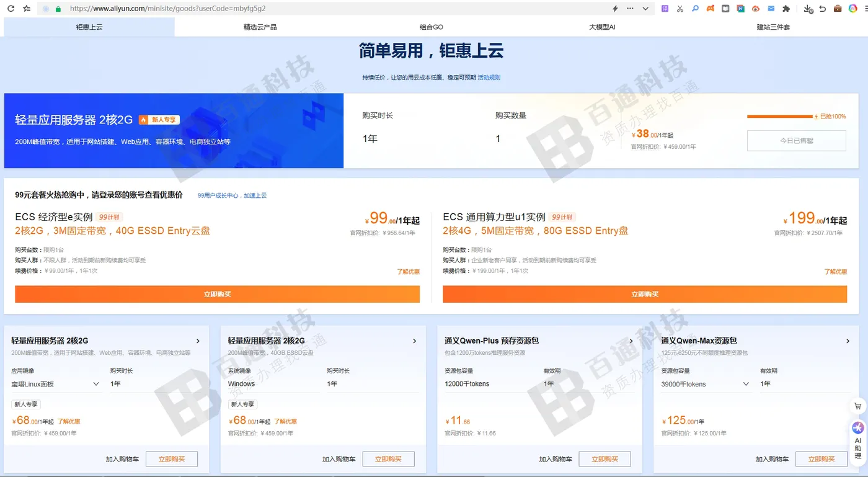The image size is (868, 477).
Task: Click the 新人专享 badge in the blue banner
Action: coord(159,120)
